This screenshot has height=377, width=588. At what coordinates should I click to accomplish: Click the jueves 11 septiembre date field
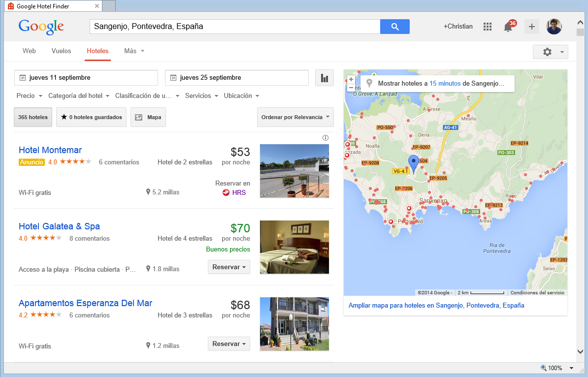tap(86, 78)
